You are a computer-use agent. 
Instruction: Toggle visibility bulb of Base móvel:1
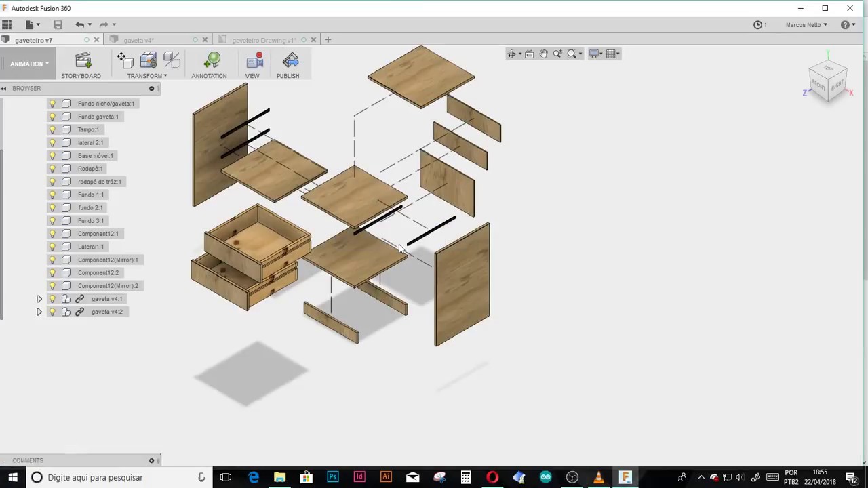[x=52, y=156]
